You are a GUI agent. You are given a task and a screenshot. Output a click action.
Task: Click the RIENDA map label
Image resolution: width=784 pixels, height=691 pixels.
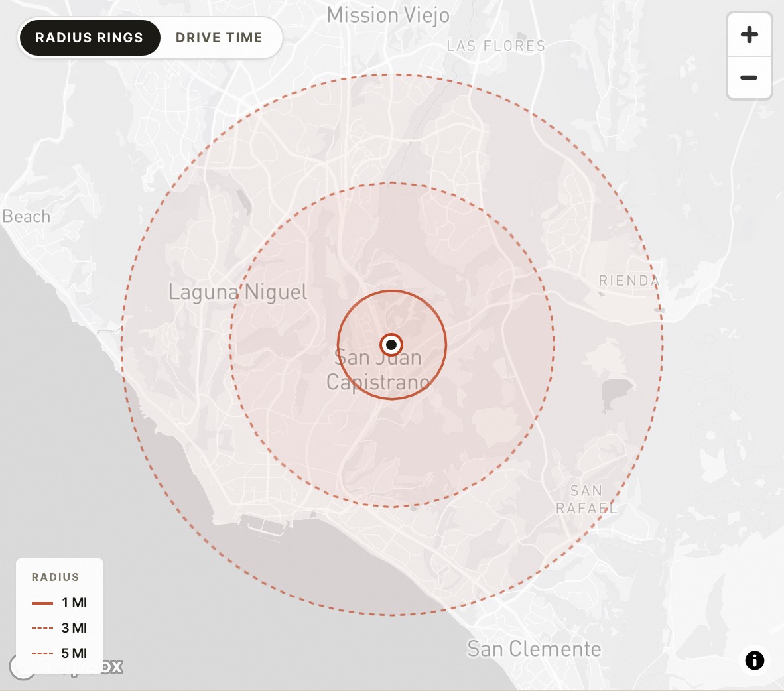coord(629,281)
